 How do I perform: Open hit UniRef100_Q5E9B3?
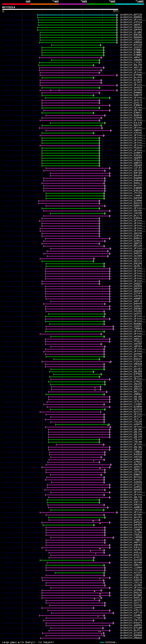131,309
